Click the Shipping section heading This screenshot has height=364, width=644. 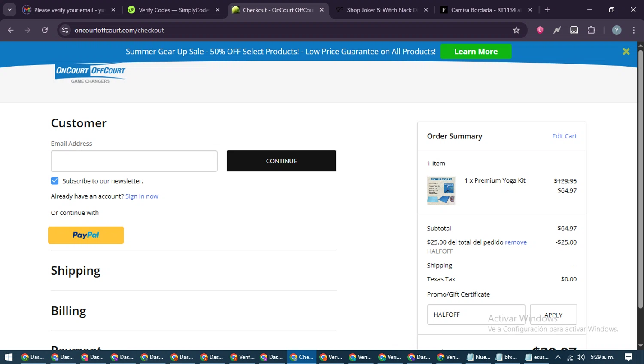(x=76, y=270)
